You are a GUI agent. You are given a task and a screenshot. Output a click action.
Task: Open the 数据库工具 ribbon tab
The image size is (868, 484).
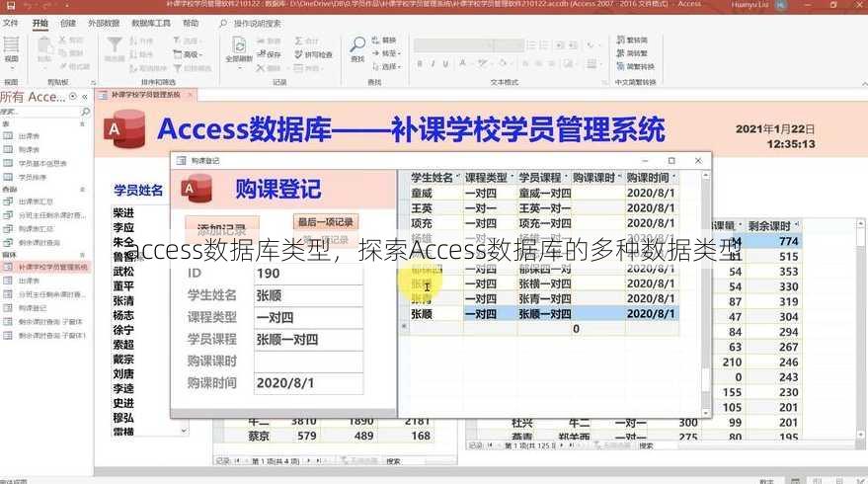(150, 23)
